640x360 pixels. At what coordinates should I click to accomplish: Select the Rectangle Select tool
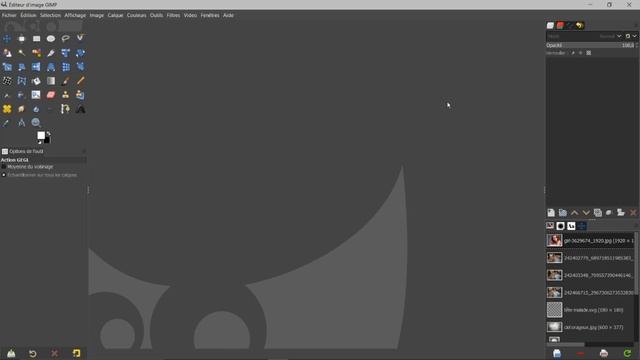[36, 39]
